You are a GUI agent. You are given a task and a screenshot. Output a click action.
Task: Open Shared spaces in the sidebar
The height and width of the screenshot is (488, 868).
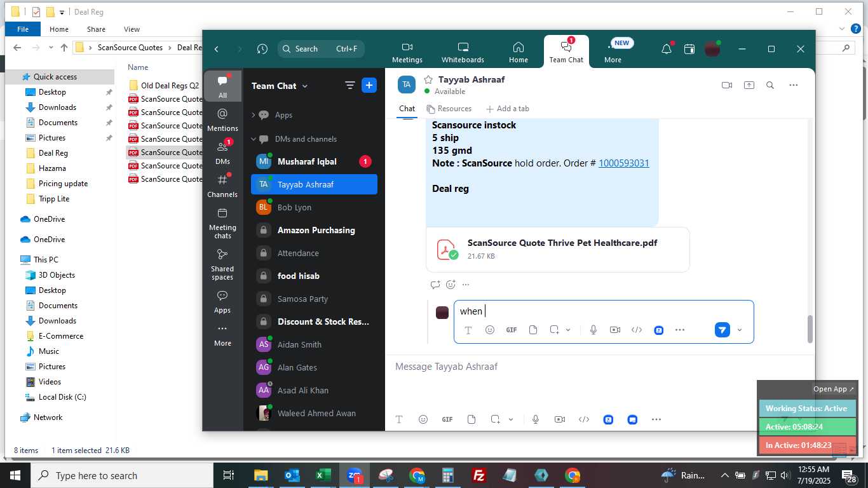[x=222, y=264]
